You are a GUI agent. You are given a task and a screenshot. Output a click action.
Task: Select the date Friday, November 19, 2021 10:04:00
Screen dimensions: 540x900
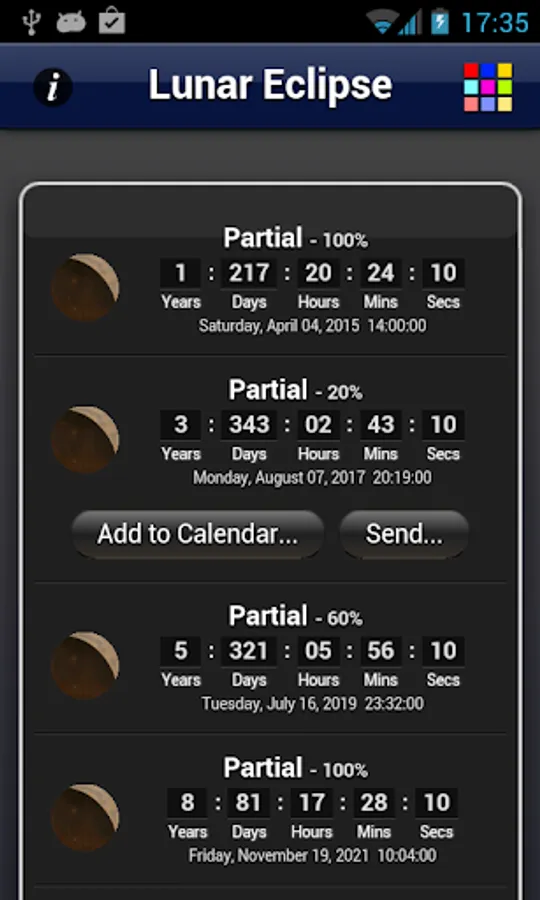coord(312,855)
